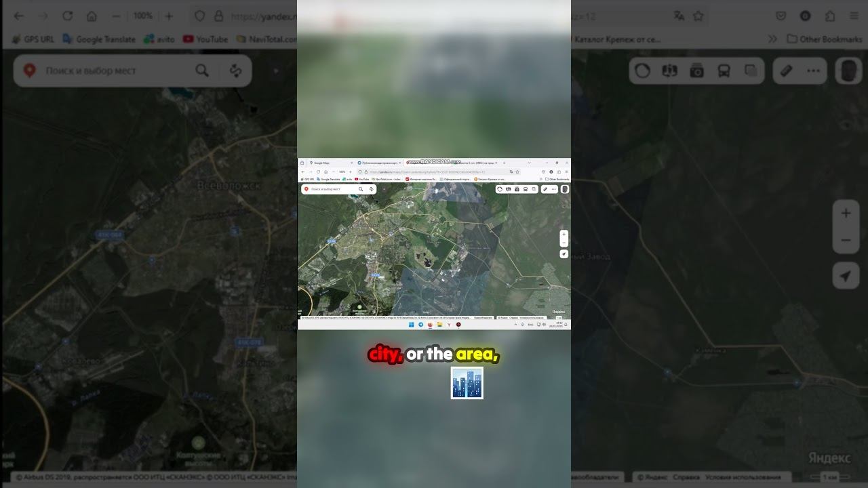Click the zoom-out minus on the small center map
Viewport: 868px width, 488px height.
pyautogui.click(x=564, y=242)
